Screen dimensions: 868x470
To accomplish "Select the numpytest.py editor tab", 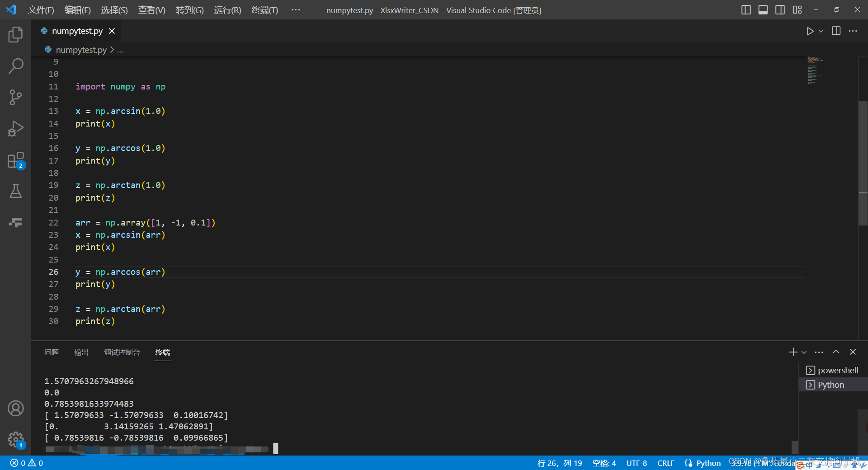I will click(77, 31).
